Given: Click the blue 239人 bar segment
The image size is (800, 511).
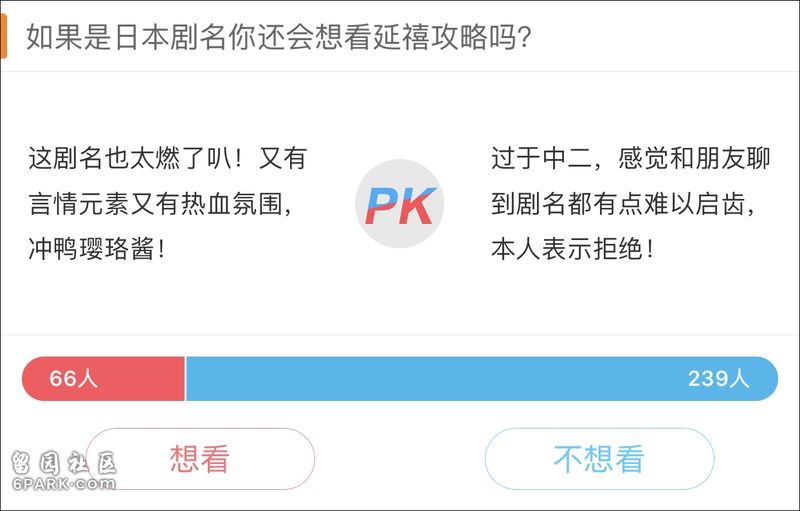Looking at the screenshot, I should coord(482,378).
